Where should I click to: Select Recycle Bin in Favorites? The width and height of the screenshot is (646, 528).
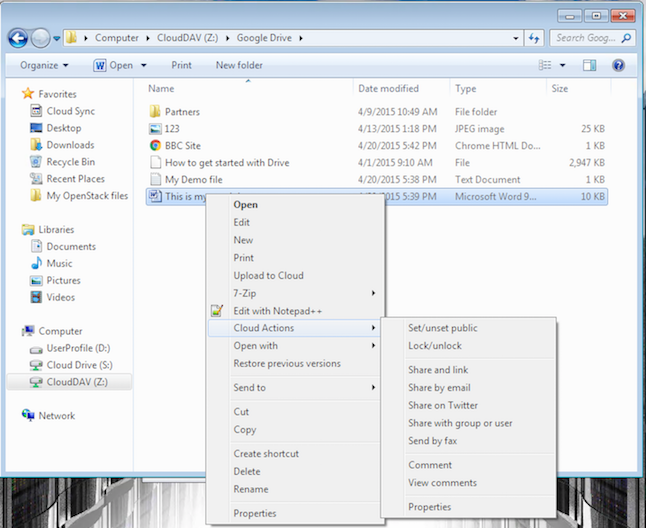click(x=70, y=162)
